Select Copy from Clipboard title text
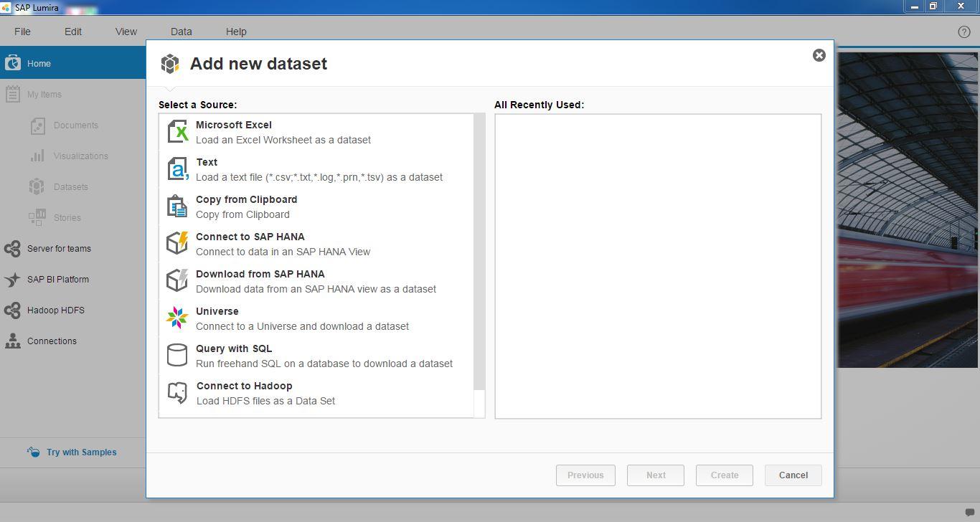 pos(246,199)
